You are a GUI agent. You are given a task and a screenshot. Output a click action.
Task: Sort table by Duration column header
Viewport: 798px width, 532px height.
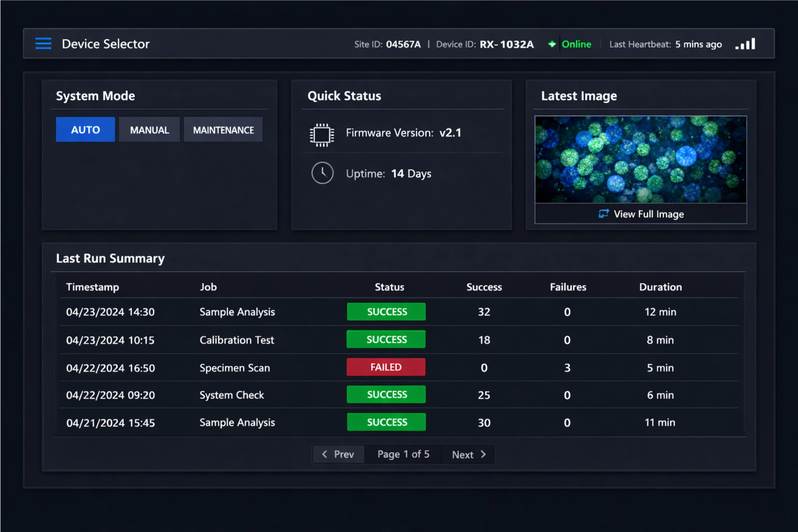coord(660,287)
